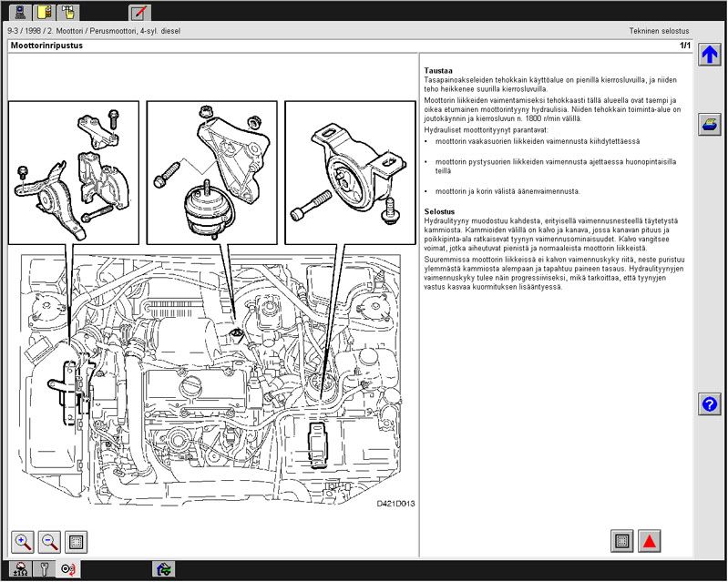Select the red circular parts tab at bottom
Screen dimensions: 728x582
click(x=67, y=570)
